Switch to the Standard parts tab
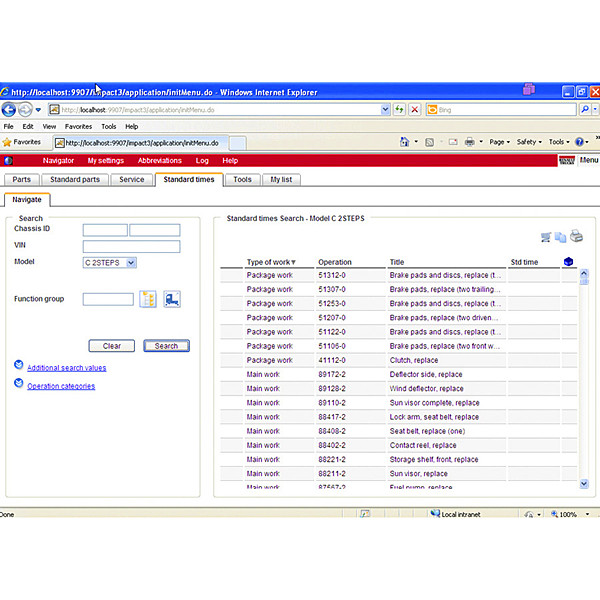The width and height of the screenshot is (600, 600). (75, 180)
